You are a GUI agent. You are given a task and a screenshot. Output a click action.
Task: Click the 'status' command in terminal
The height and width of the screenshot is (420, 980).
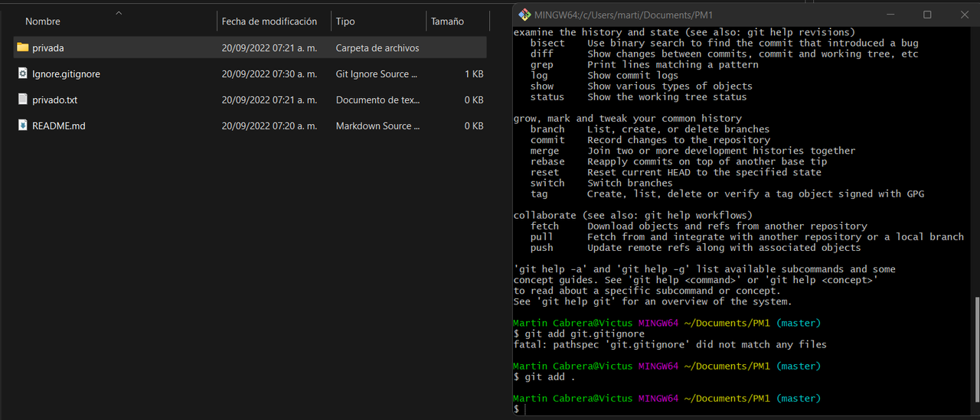tap(547, 97)
